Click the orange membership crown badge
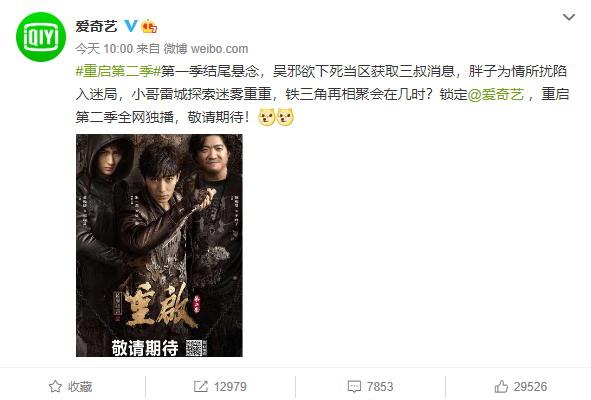Image resolution: width=591 pixels, height=400 pixels. [149, 26]
